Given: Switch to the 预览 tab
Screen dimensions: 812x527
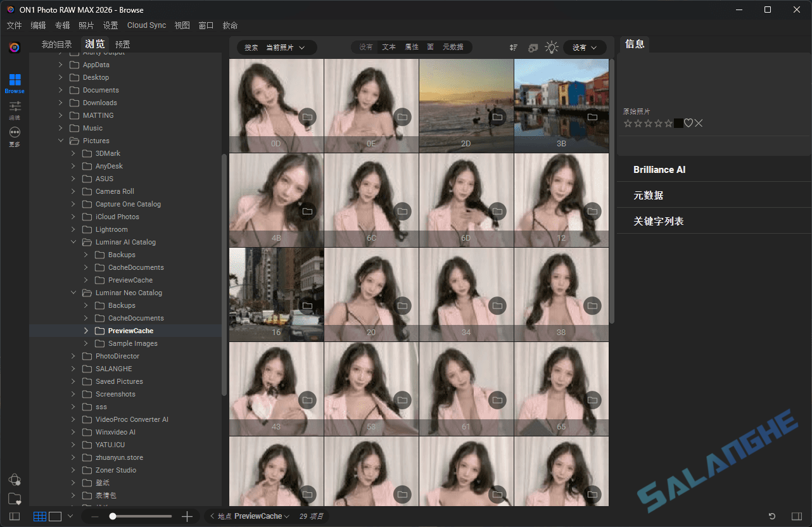Looking at the screenshot, I should tap(121, 44).
